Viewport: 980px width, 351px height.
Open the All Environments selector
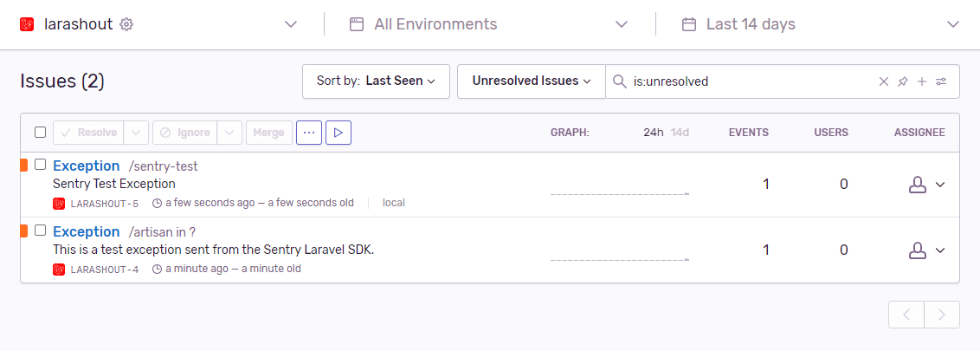coord(488,24)
